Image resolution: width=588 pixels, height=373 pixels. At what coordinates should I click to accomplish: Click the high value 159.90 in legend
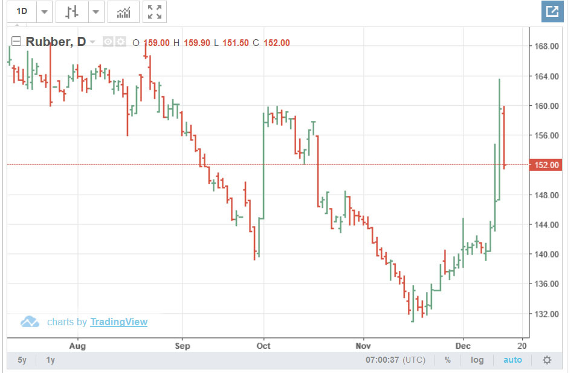(197, 43)
